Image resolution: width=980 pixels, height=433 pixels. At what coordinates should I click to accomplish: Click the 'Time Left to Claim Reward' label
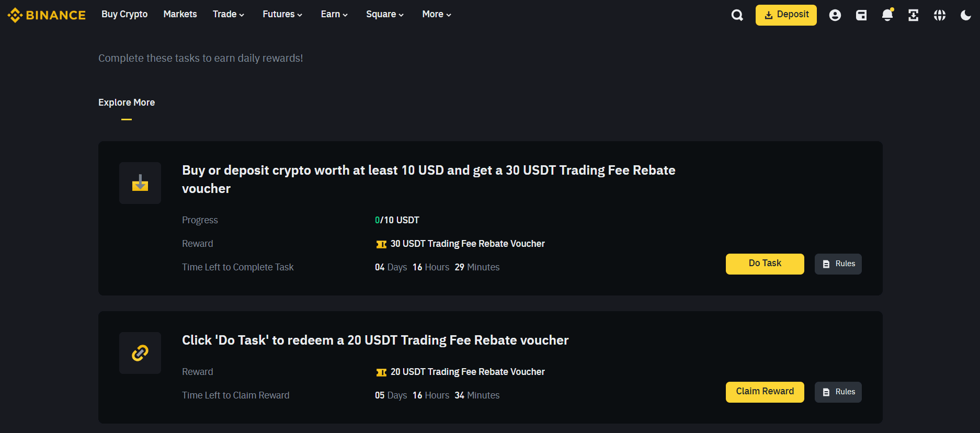[x=235, y=395]
